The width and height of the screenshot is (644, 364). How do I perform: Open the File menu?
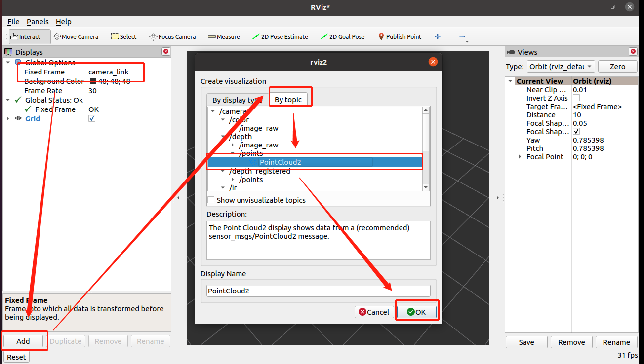point(13,22)
